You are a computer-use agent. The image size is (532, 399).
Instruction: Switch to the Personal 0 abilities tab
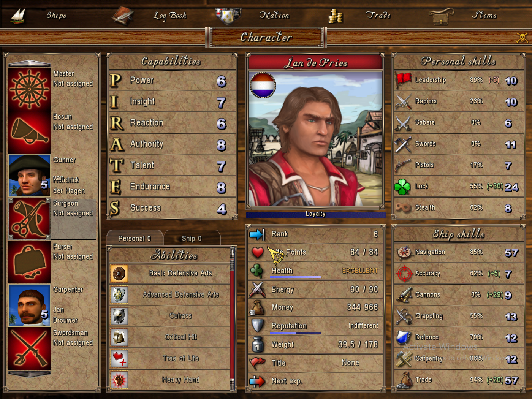[x=135, y=238]
